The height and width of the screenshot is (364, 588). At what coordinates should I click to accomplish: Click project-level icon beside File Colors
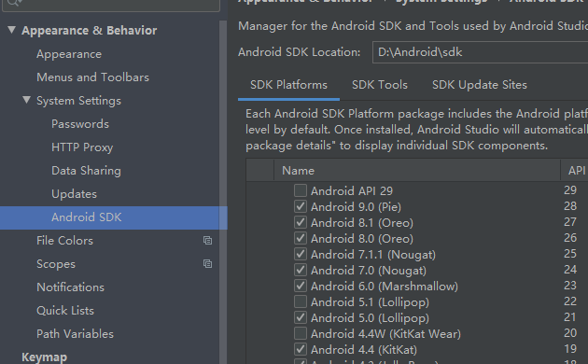coord(207,240)
